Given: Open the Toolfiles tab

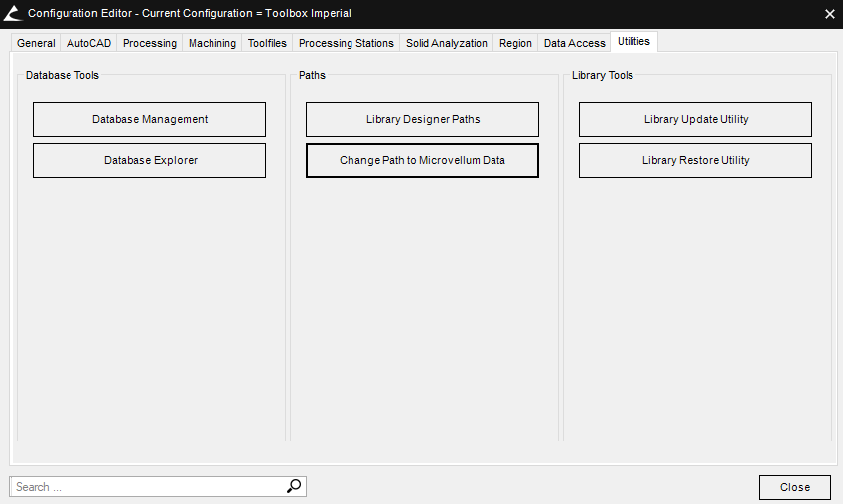Looking at the screenshot, I should (267, 43).
